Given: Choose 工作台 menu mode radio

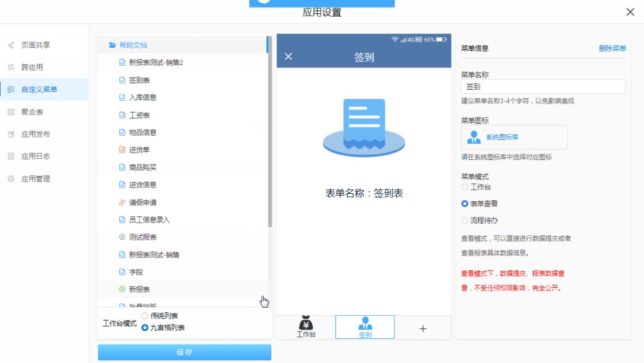Looking at the screenshot, I should 465,187.
